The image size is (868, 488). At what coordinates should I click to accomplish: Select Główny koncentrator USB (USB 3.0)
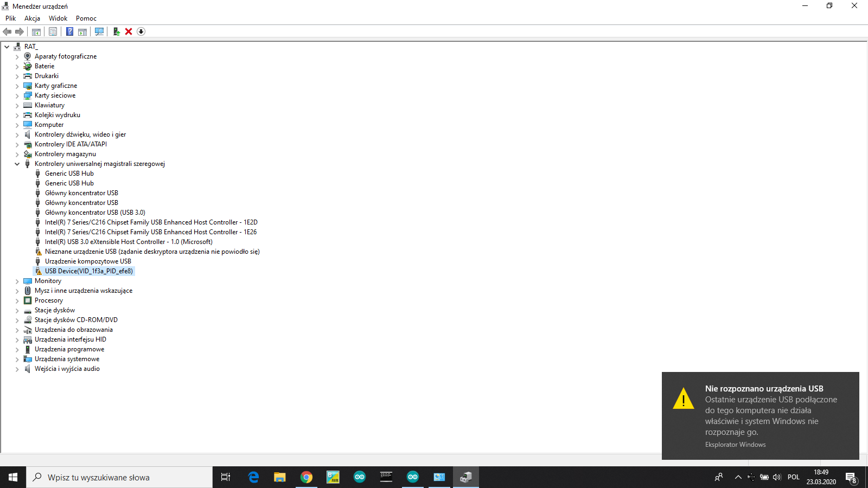tap(95, 213)
